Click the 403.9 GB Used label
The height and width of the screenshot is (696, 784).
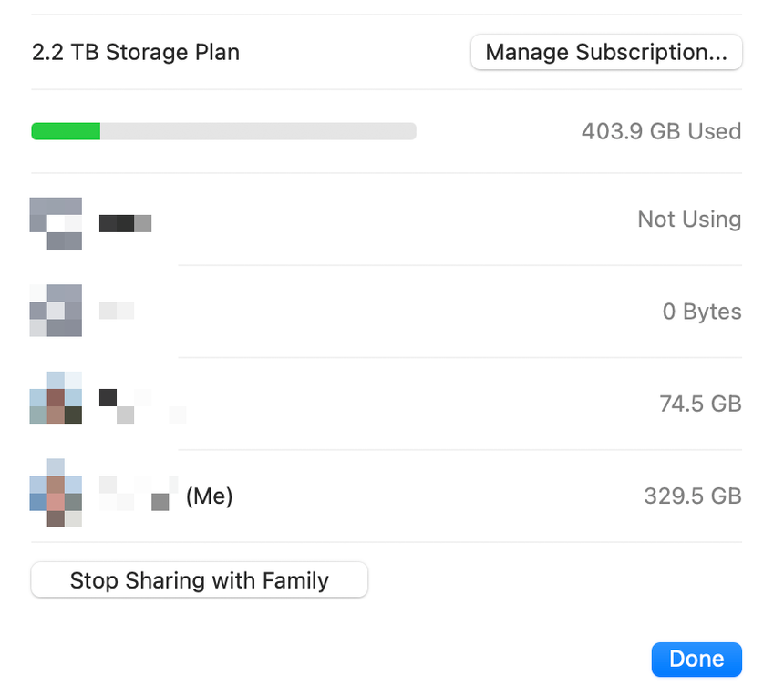pyautogui.click(x=661, y=131)
